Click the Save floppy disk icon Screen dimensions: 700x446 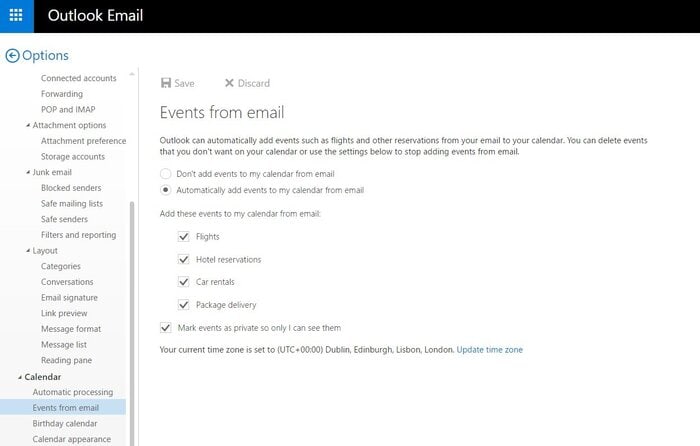pos(166,83)
